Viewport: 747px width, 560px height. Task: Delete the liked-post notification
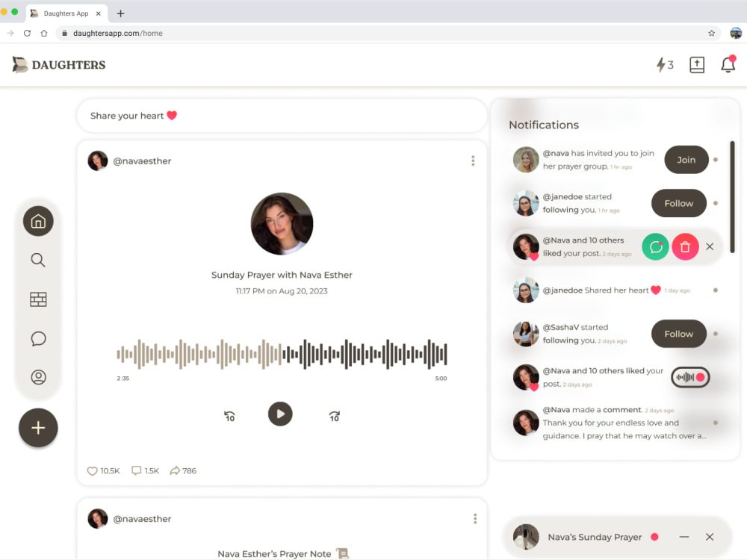pos(685,246)
